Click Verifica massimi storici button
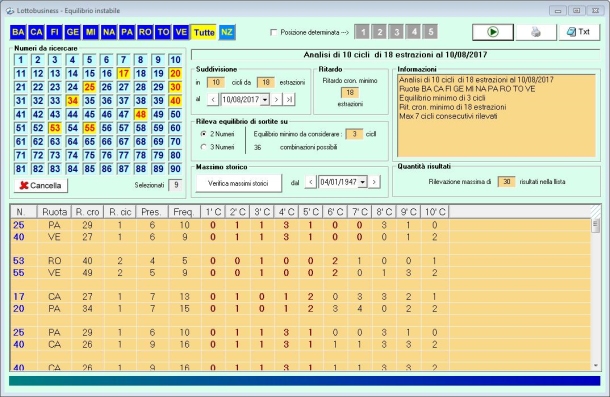610x397 pixels. tap(238, 183)
